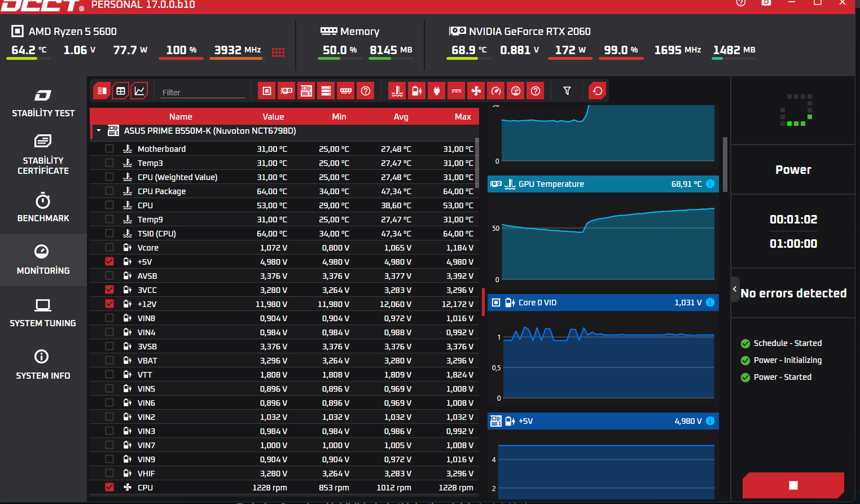Click the sensor Filter text field
The width and height of the screenshot is (860, 504).
(203, 92)
